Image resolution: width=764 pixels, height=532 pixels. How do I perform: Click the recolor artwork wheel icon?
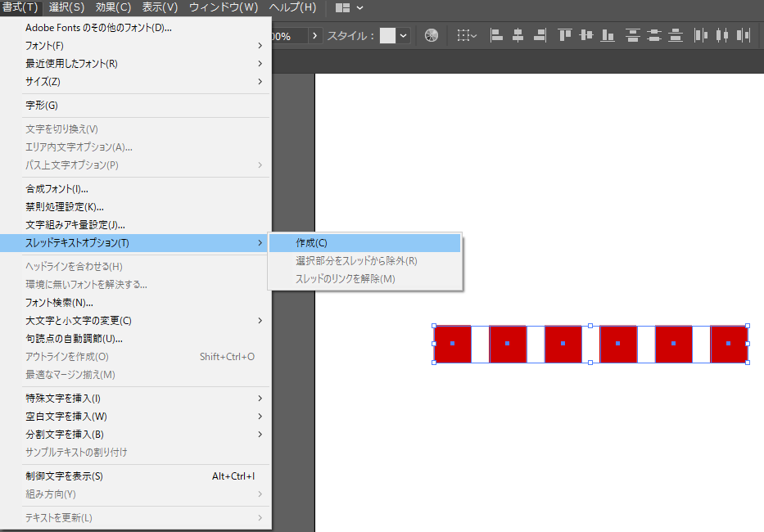432,35
